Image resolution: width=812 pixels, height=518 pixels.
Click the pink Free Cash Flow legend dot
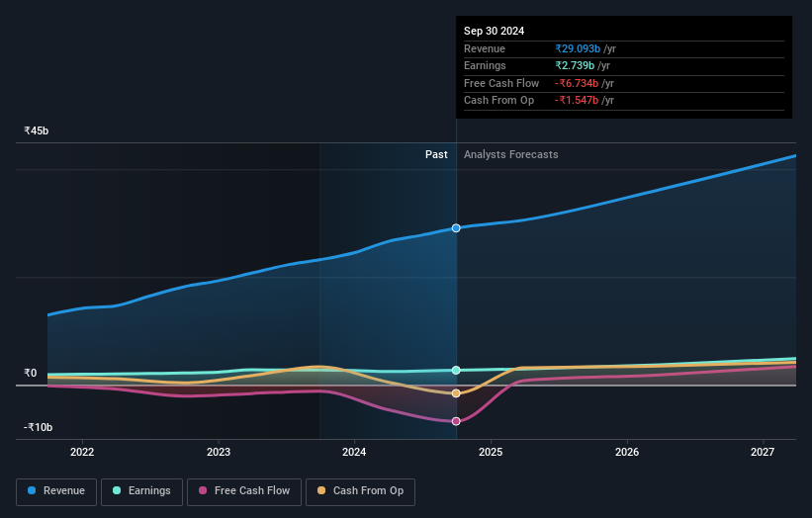tap(203, 490)
